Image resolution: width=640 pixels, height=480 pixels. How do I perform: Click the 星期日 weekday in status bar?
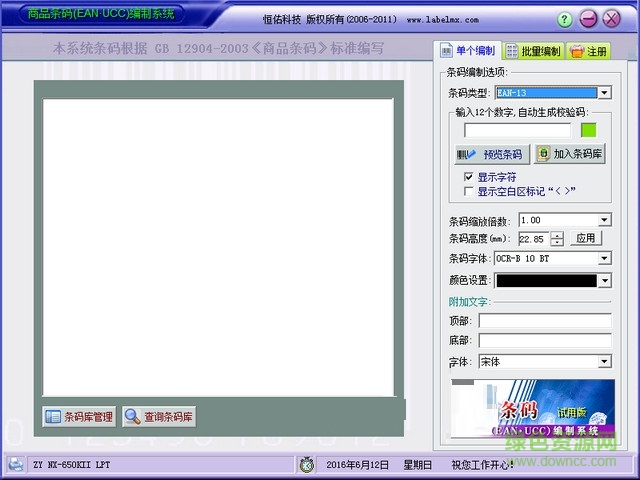coord(418,464)
